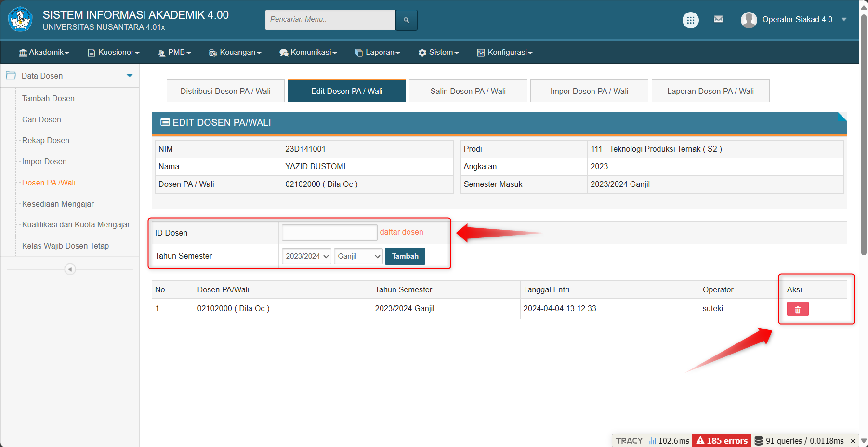Open the apps grid icon
Screen dimensions: 868x447
(x=690, y=20)
